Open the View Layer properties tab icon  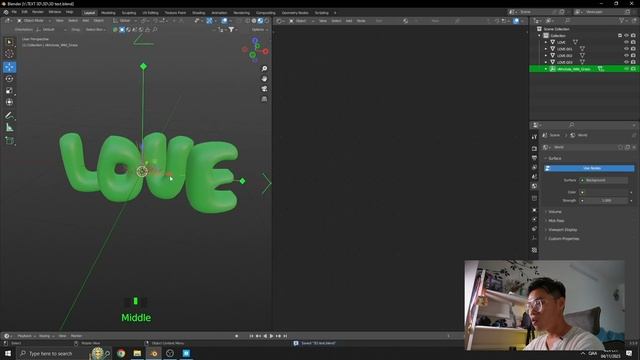pos(534,167)
